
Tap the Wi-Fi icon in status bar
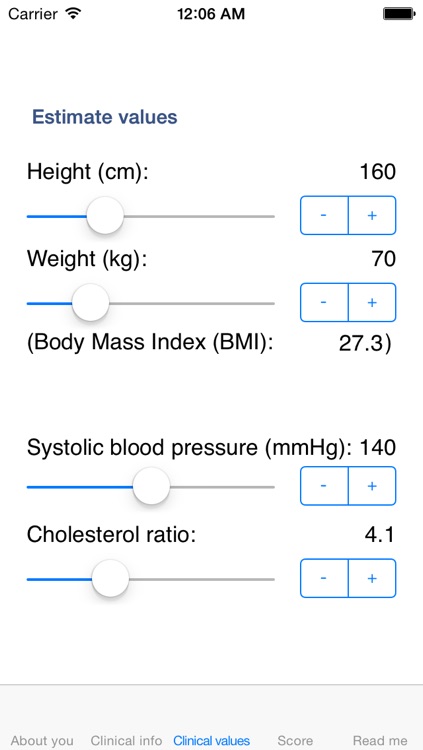(73, 13)
